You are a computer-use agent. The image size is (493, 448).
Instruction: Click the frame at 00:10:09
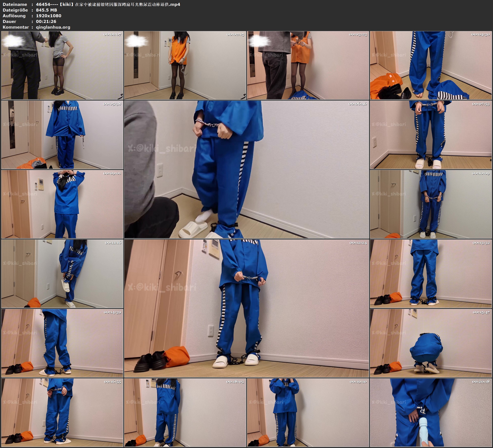coord(431,204)
